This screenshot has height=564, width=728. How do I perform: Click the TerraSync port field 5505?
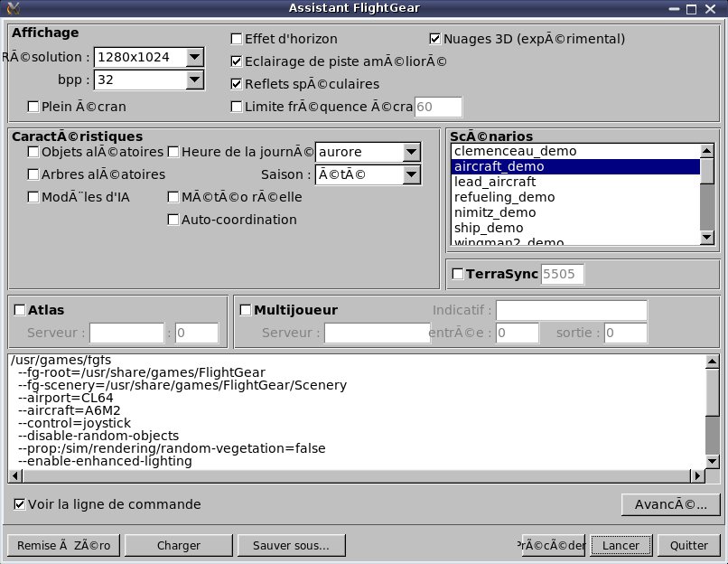tap(562, 274)
